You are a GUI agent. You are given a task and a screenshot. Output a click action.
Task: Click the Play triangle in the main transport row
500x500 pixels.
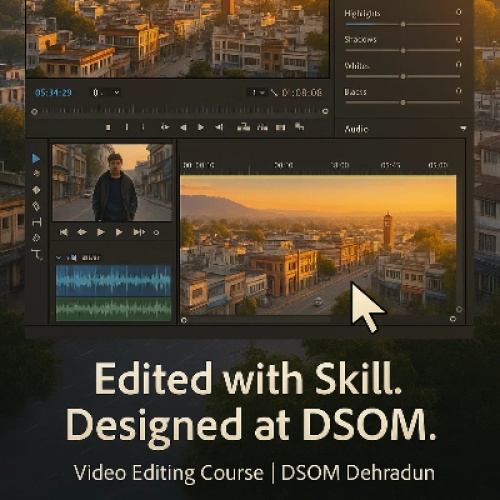click(201, 127)
